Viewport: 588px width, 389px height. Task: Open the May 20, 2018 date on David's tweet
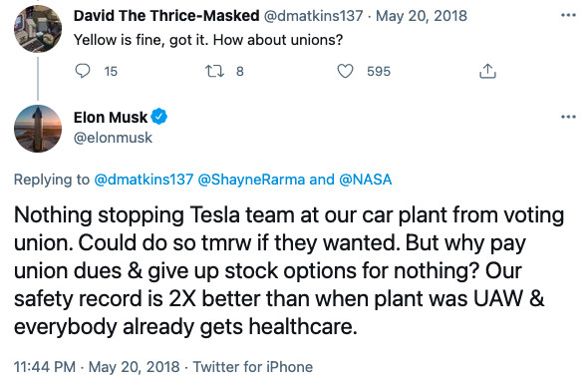coord(422,16)
